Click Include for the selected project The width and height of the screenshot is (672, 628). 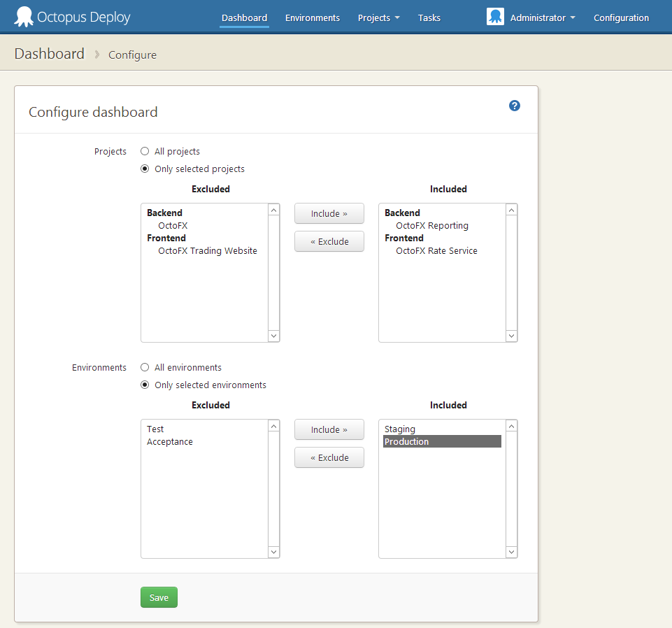click(x=329, y=213)
